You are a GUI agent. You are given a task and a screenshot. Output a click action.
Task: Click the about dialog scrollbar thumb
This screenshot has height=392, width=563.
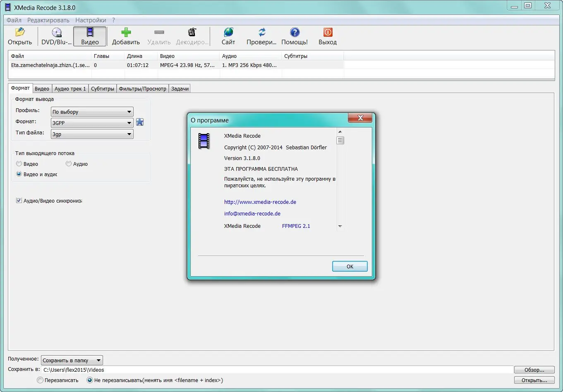(x=340, y=140)
